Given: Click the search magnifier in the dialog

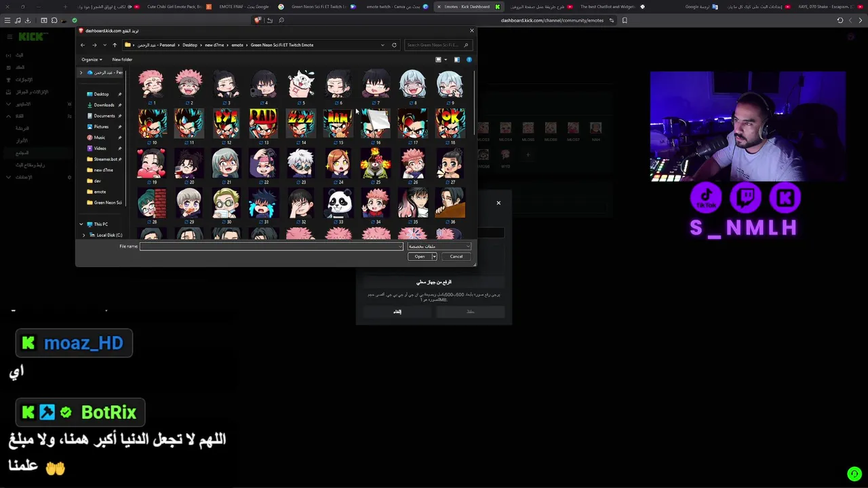Looking at the screenshot, I should click(466, 45).
